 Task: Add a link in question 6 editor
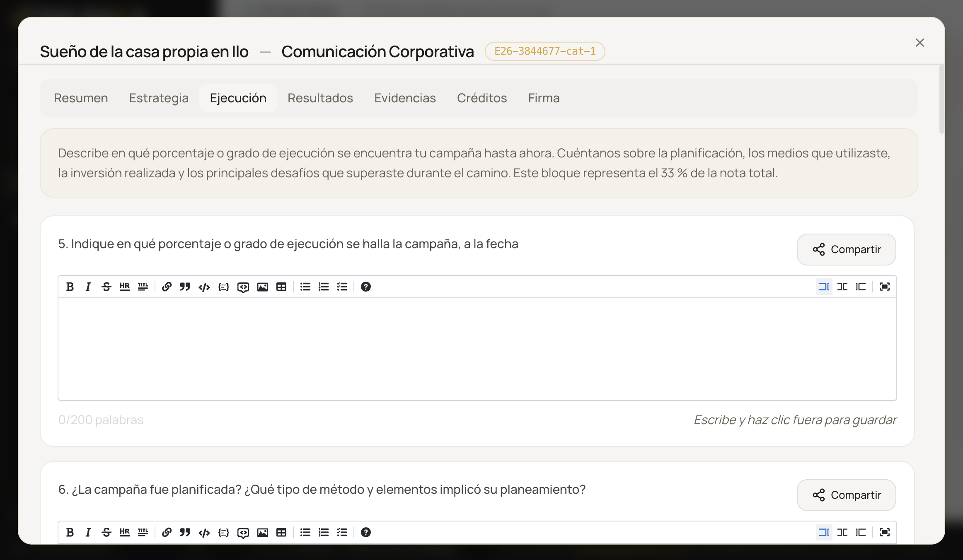(167, 532)
